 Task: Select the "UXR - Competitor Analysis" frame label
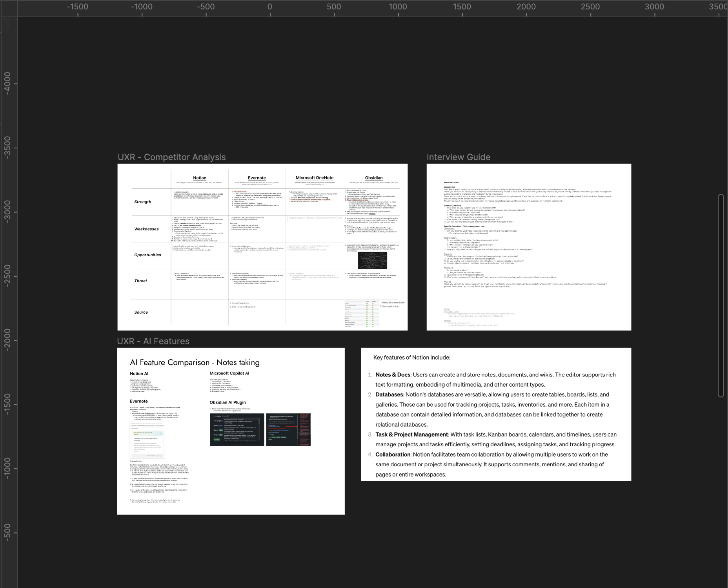(172, 157)
